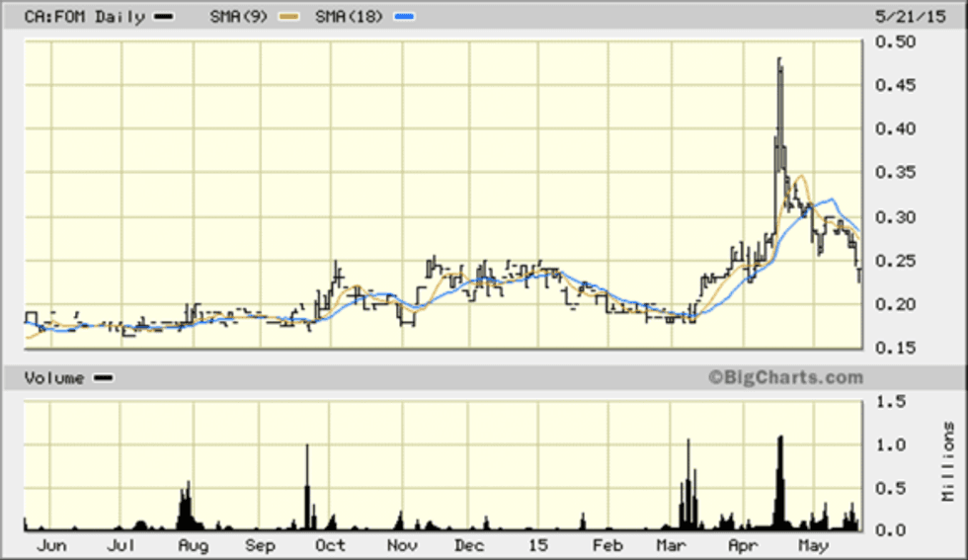Select the Aug month marker on the axis
This screenshot has width=968, height=560.
[193, 545]
